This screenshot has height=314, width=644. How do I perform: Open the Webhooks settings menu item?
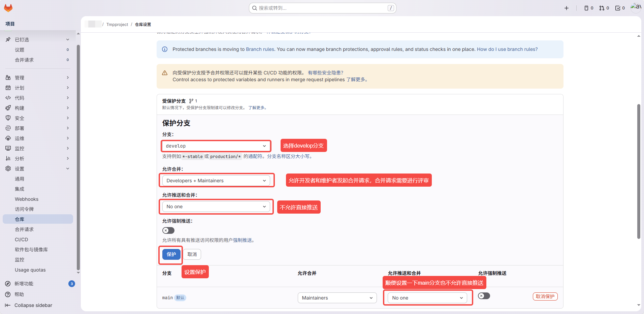tap(27, 199)
